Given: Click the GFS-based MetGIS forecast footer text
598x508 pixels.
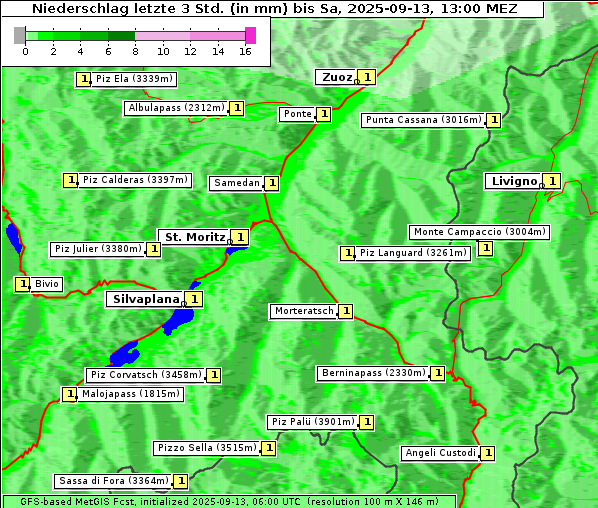Looking at the screenshot, I should pos(229,502).
